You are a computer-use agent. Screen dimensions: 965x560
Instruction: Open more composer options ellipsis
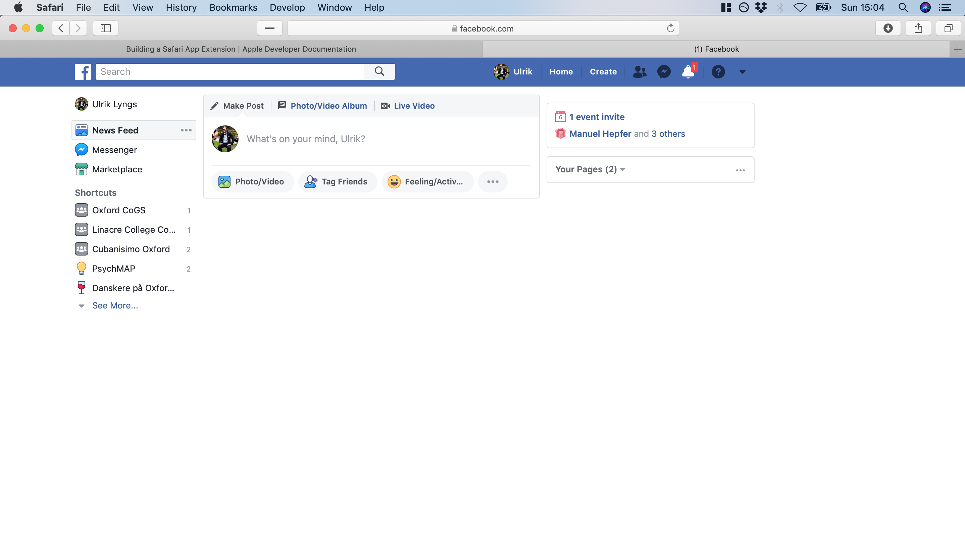tap(493, 181)
